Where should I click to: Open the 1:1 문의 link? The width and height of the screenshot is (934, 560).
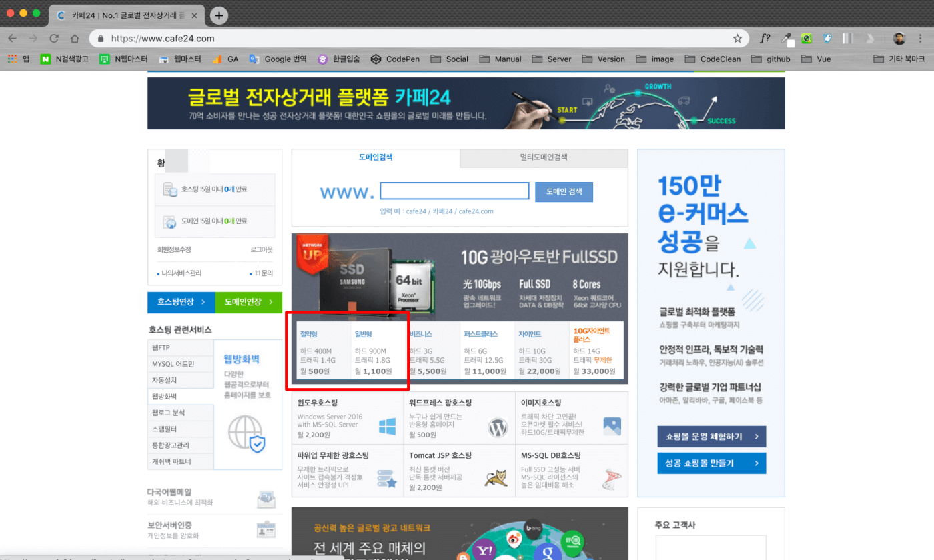point(263,273)
